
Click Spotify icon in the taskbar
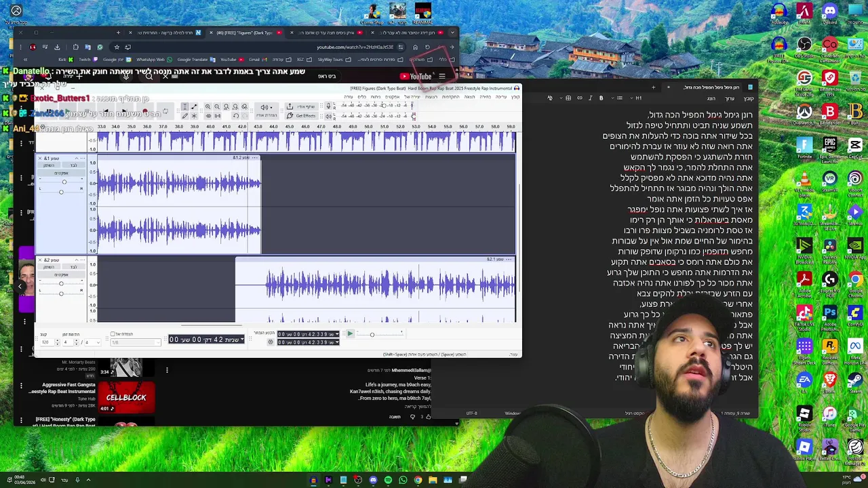389,480
